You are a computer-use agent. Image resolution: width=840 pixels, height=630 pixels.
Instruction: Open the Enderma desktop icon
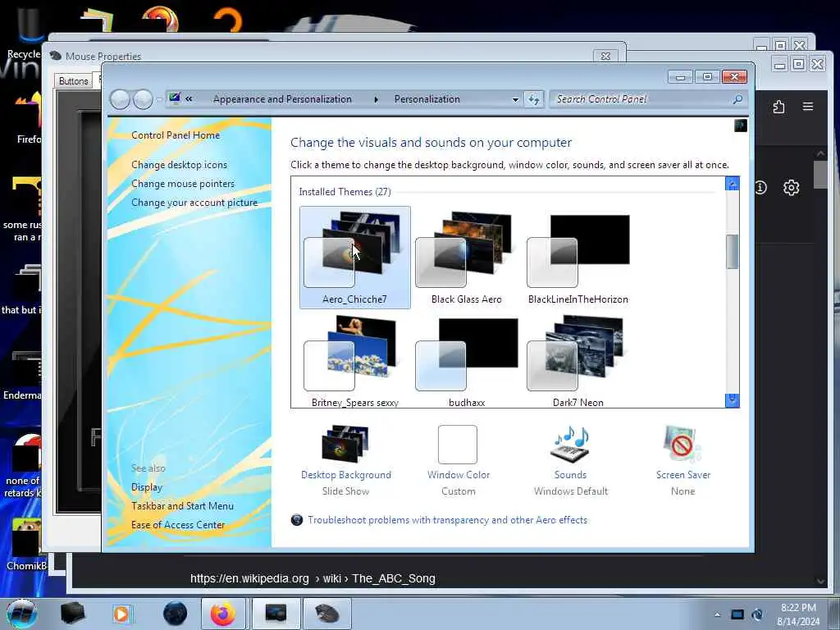coord(22,375)
